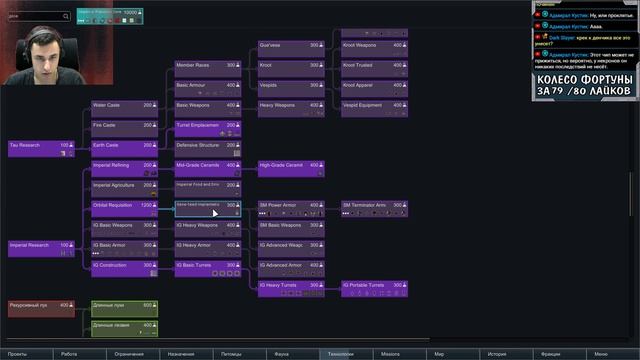
Task: Click the Defensive Structure unlock icon
Action: [x=237, y=153]
